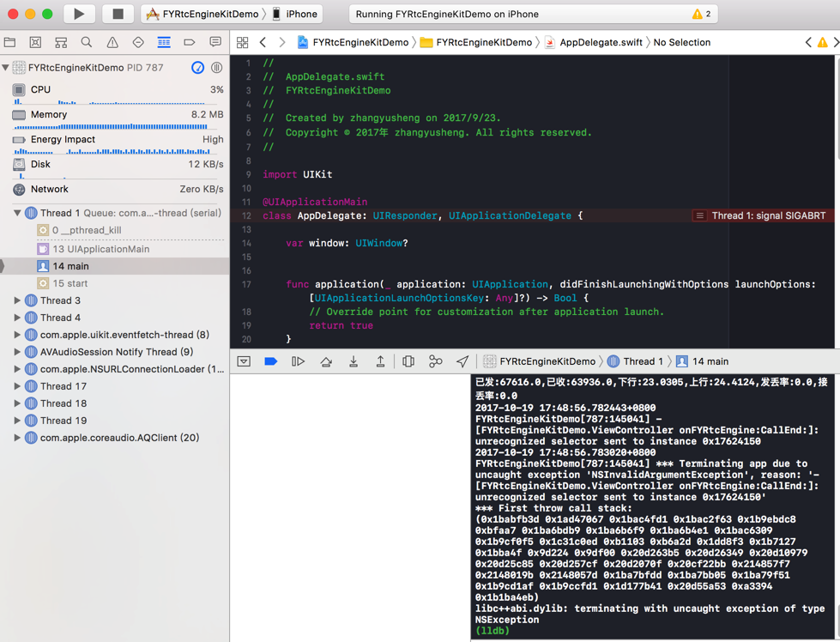
Task: Open the Find navigator magnifier icon
Action: point(87,42)
